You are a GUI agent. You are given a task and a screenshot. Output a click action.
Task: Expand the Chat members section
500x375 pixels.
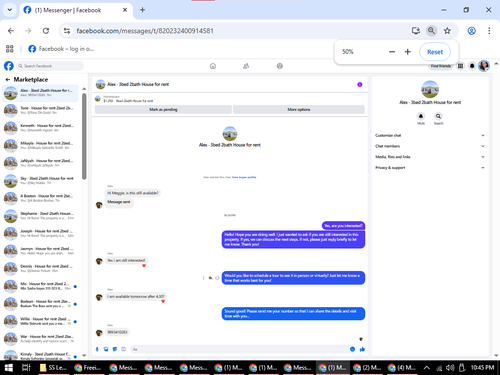click(x=430, y=146)
